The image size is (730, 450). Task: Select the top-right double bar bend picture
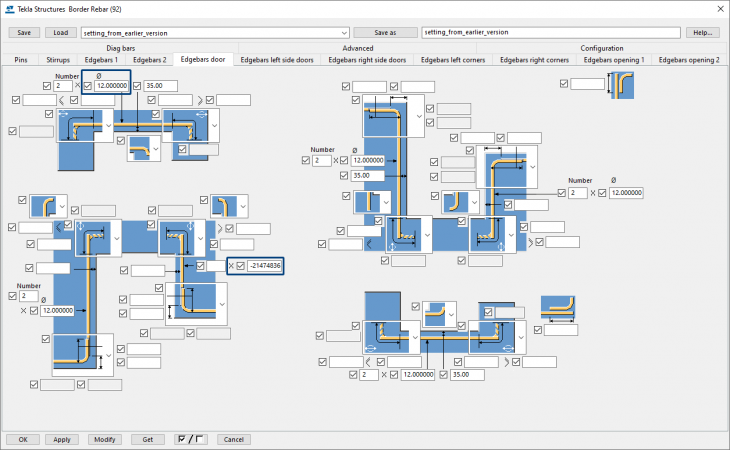[x=622, y=85]
